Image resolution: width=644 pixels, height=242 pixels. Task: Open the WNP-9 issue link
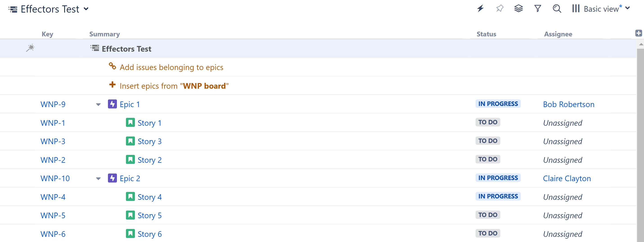53,104
